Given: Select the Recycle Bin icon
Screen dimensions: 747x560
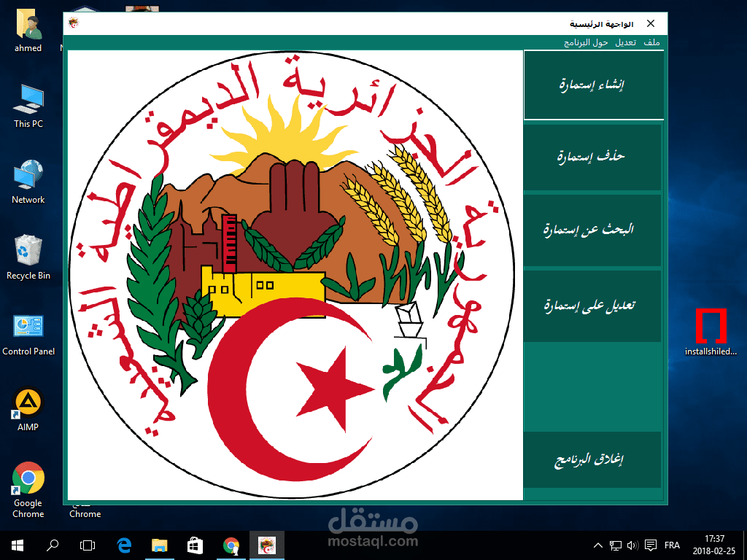Looking at the screenshot, I should tap(28, 257).
